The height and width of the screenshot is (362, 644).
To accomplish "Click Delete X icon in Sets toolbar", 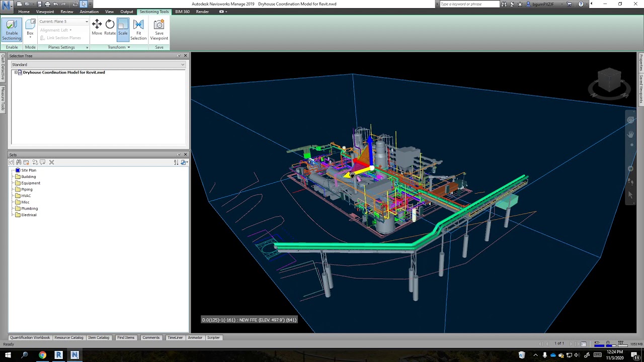I will pos(51,162).
